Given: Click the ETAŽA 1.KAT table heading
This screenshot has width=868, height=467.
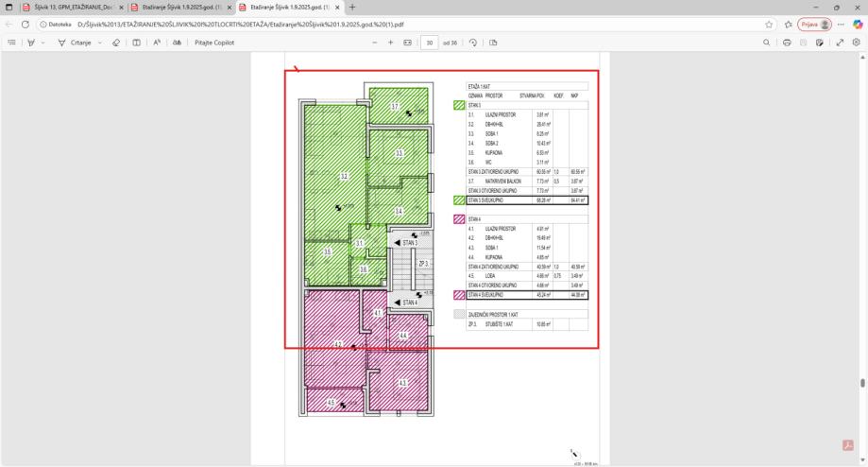Looking at the screenshot, I should coord(479,86).
